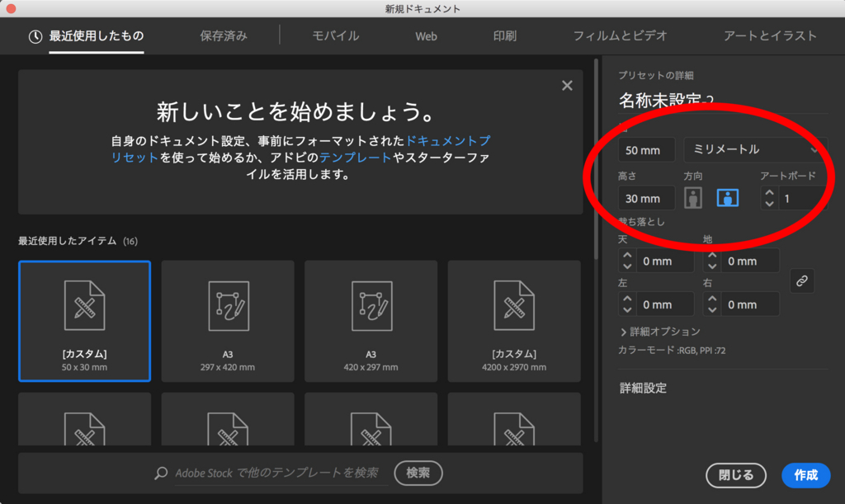The image size is (845, 504).
Task: Choose portrait orientation icon
Action: tap(693, 198)
